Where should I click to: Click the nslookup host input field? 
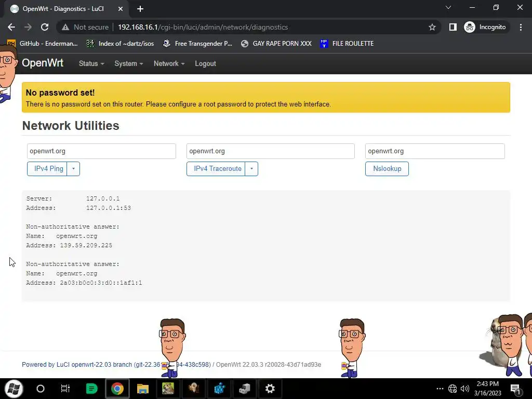pyautogui.click(x=435, y=151)
